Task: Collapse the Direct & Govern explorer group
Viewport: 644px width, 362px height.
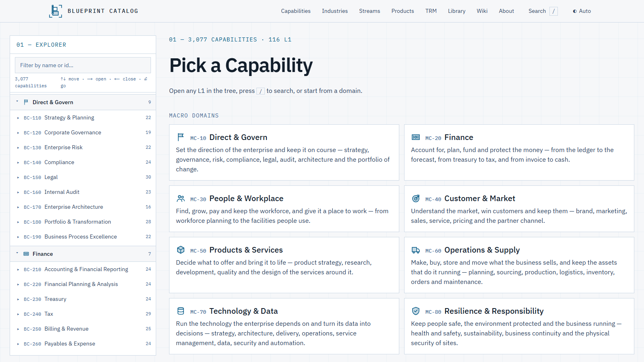Action: click(17, 102)
